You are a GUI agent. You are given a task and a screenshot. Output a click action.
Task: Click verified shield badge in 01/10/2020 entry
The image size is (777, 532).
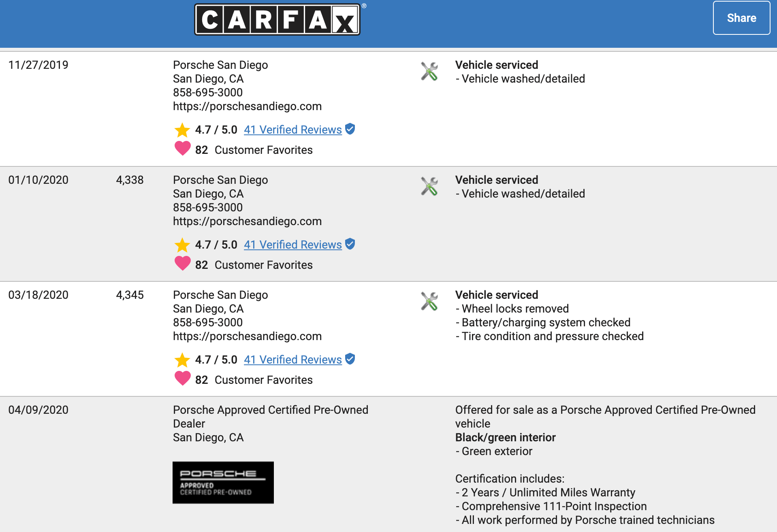point(350,244)
